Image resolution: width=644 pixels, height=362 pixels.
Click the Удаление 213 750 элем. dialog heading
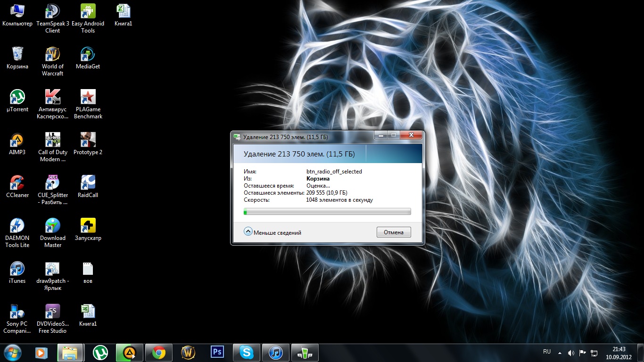point(299,154)
